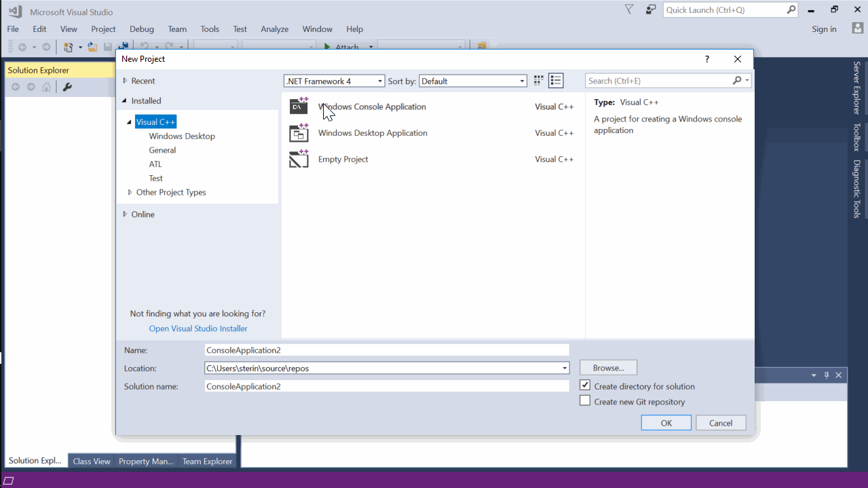
Task: Click the Windows Desktop Application template icon
Action: click(299, 132)
